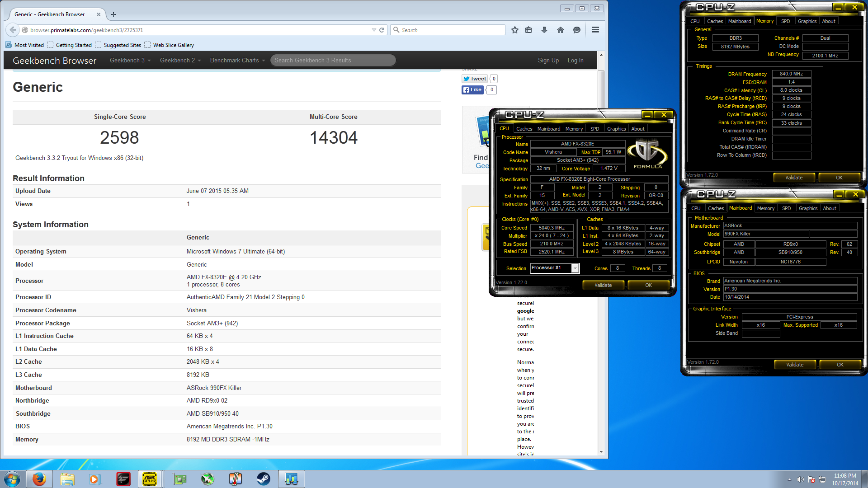Click the Sign Up link
Image resolution: width=868 pixels, height=488 pixels.
pos(548,60)
